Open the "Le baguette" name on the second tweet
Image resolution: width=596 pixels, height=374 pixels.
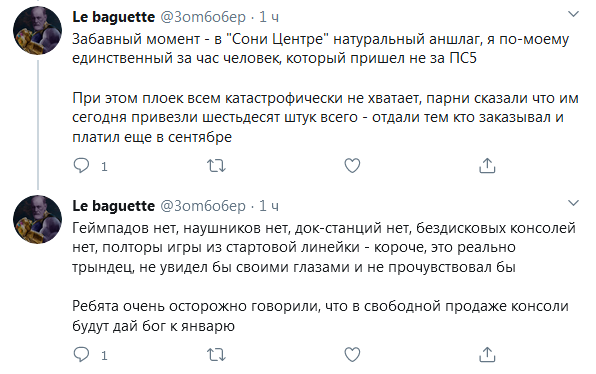pyautogui.click(x=113, y=206)
